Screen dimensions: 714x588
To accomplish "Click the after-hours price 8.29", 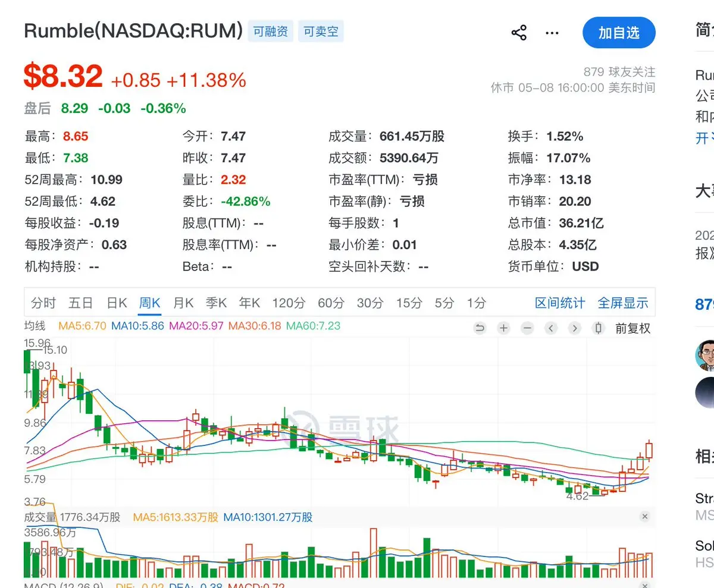I will [74, 108].
